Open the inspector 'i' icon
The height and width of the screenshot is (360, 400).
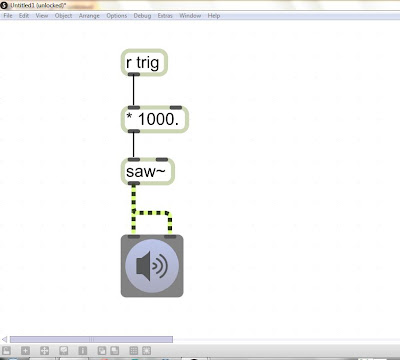click(x=83, y=351)
